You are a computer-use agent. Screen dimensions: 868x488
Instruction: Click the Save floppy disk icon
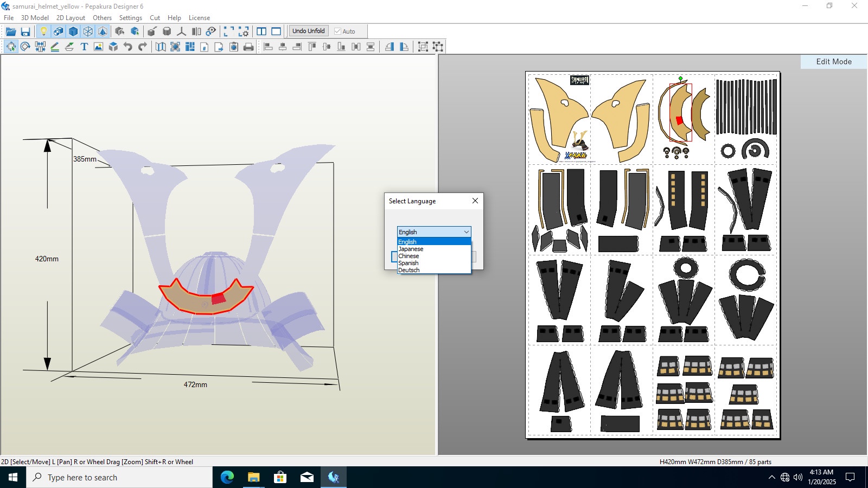pyautogui.click(x=25, y=31)
